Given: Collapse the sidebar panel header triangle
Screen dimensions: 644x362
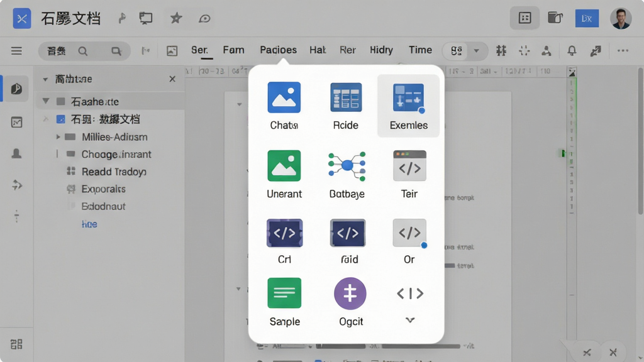Looking at the screenshot, I should (45, 79).
